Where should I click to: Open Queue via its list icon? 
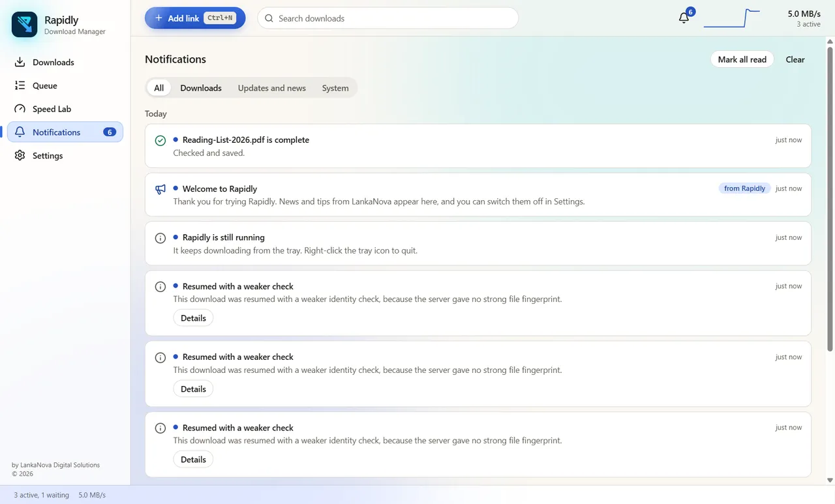click(20, 85)
